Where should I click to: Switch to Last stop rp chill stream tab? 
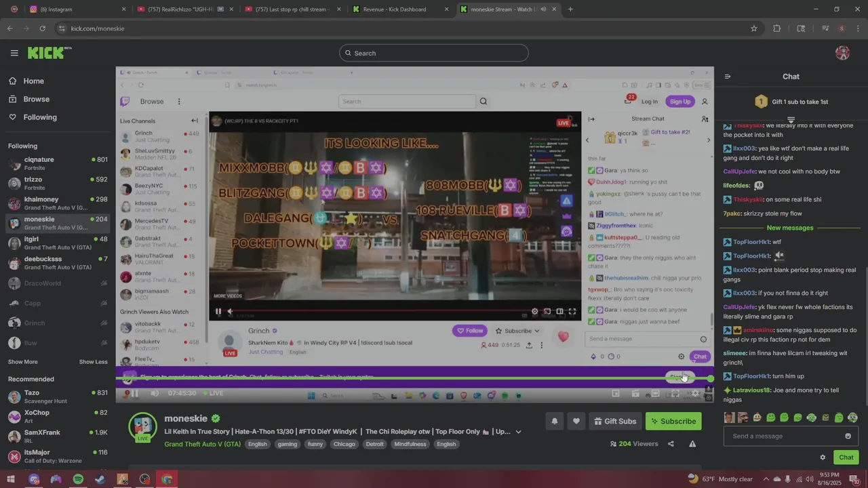(293, 9)
